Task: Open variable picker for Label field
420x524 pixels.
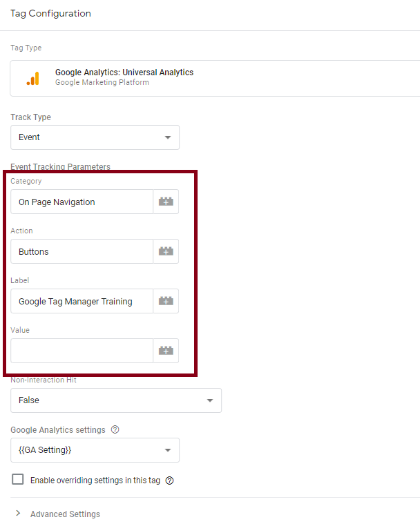Action: [x=166, y=301]
